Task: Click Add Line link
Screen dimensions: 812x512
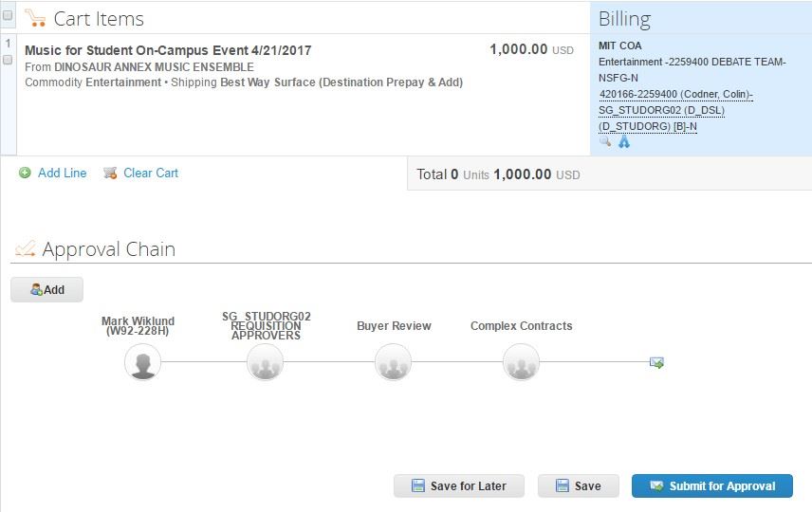Action: pyautogui.click(x=62, y=173)
